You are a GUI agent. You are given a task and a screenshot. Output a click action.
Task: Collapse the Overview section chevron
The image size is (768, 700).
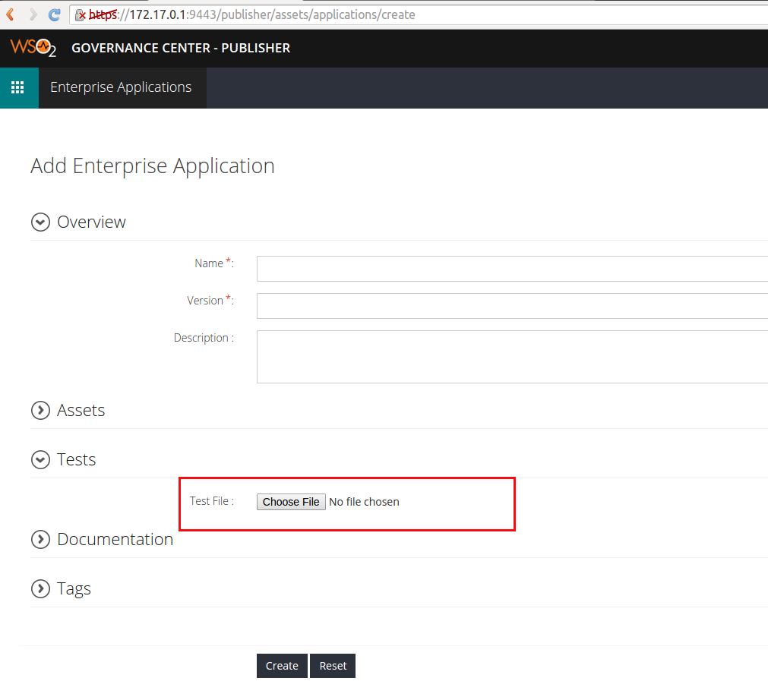[x=41, y=222]
